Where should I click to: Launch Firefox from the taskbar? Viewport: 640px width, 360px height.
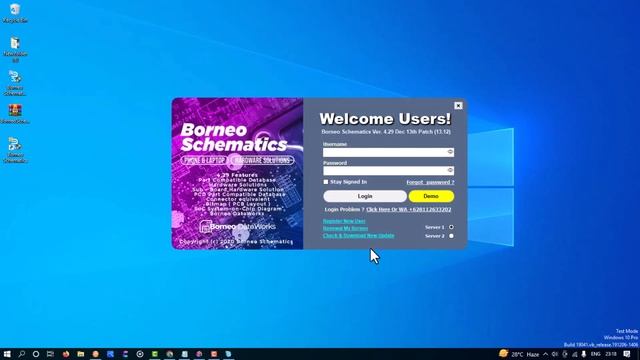tap(66, 354)
